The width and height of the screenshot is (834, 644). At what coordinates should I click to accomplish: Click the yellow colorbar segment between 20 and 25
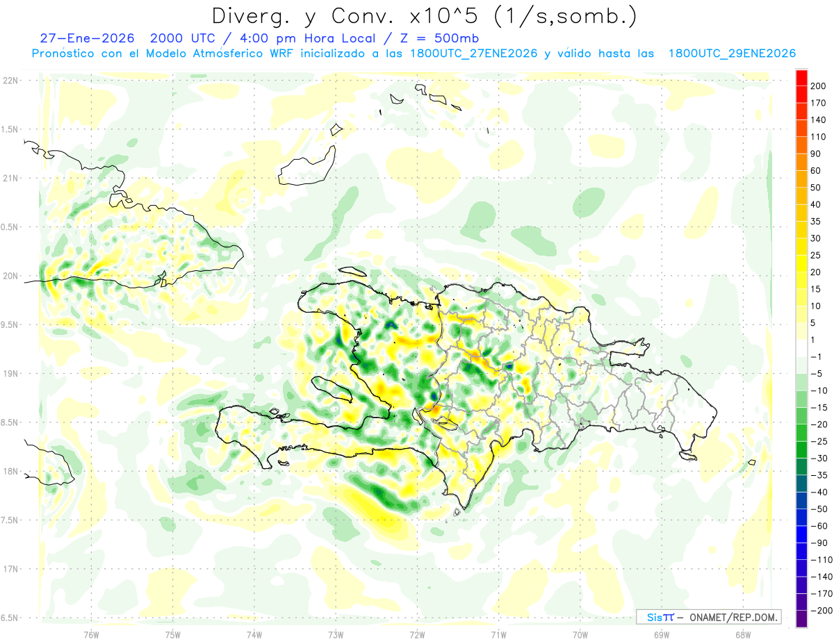pos(801,263)
